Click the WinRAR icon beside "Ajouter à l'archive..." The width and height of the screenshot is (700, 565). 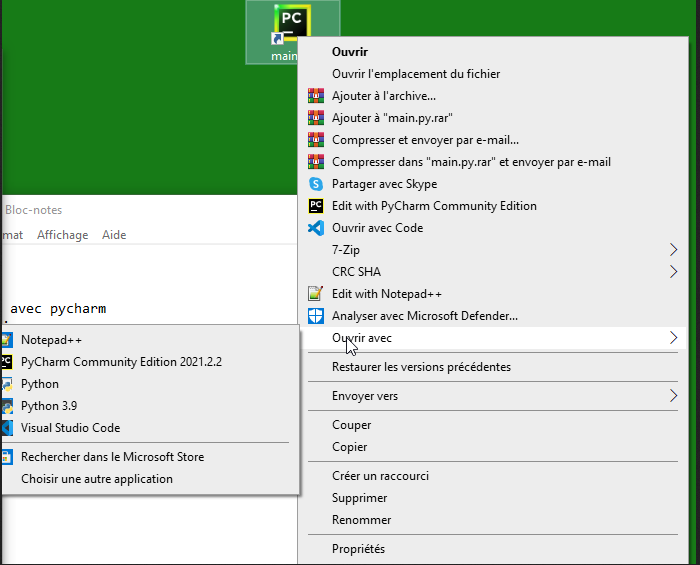pyautogui.click(x=316, y=96)
